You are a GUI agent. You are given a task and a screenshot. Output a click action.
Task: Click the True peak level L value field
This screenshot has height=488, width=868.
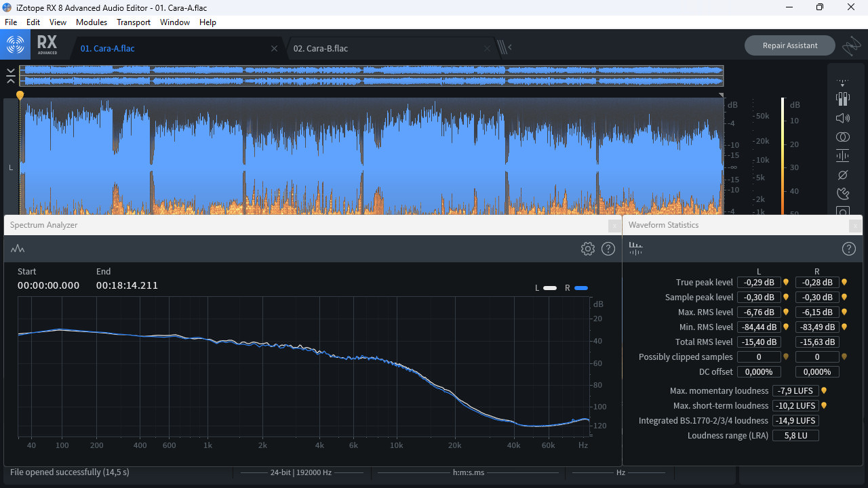[x=758, y=283]
